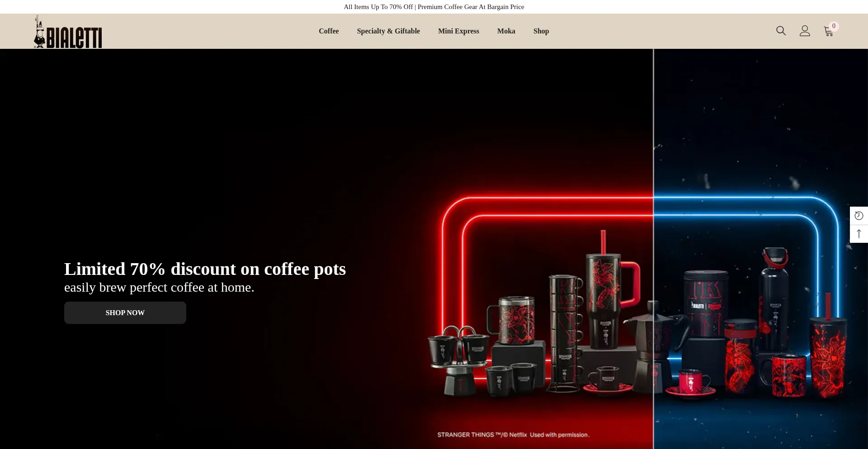View the shopping cart icon
The image size is (868, 449).
(828, 31)
